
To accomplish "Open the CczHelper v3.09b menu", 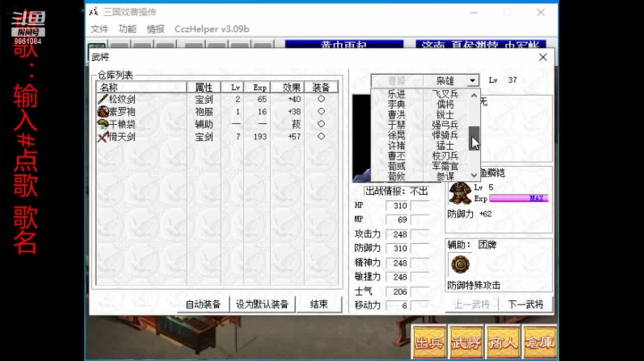I will (x=212, y=29).
